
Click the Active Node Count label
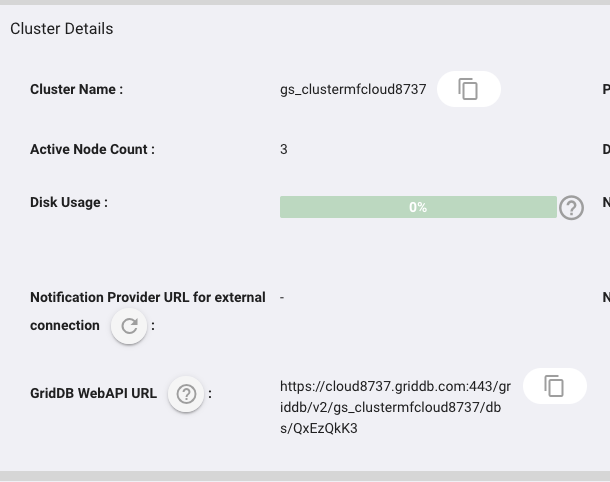pos(92,149)
